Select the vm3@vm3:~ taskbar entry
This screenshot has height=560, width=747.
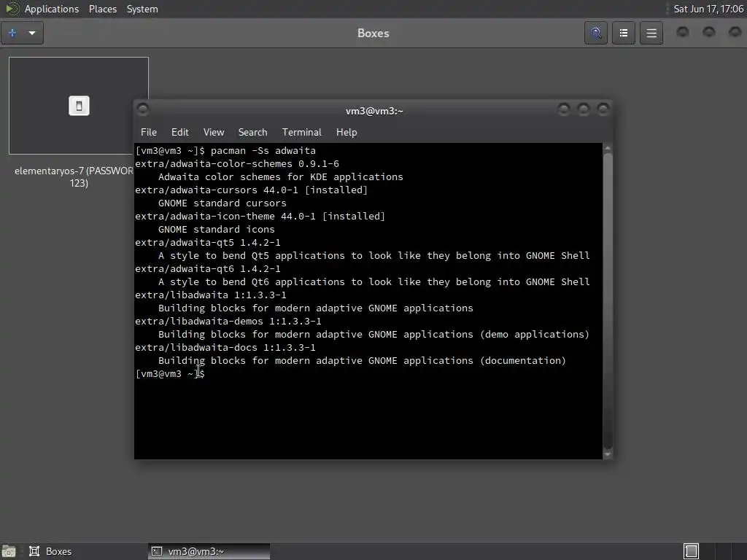tap(209, 551)
